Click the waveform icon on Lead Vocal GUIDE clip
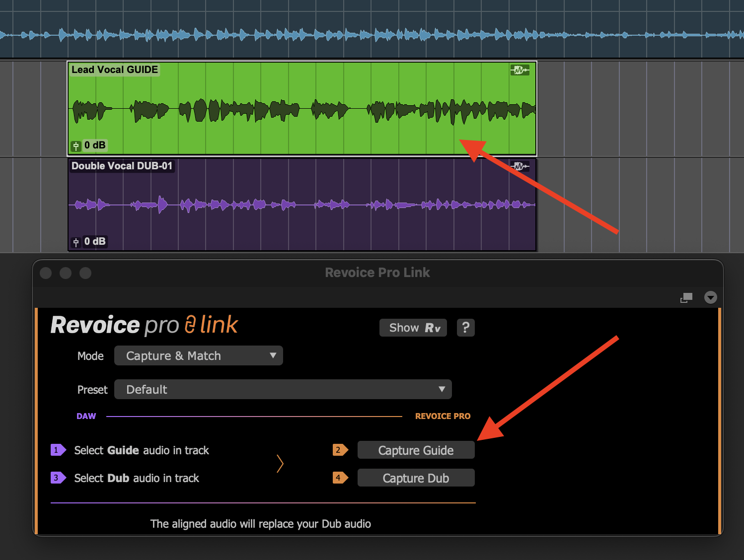The height and width of the screenshot is (560, 744). 520,70
